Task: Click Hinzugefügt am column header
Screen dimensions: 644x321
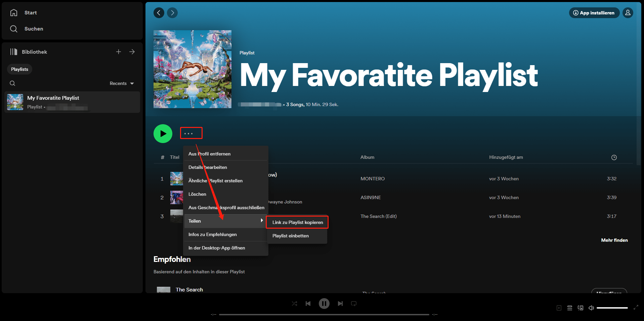Action: (x=506, y=157)
